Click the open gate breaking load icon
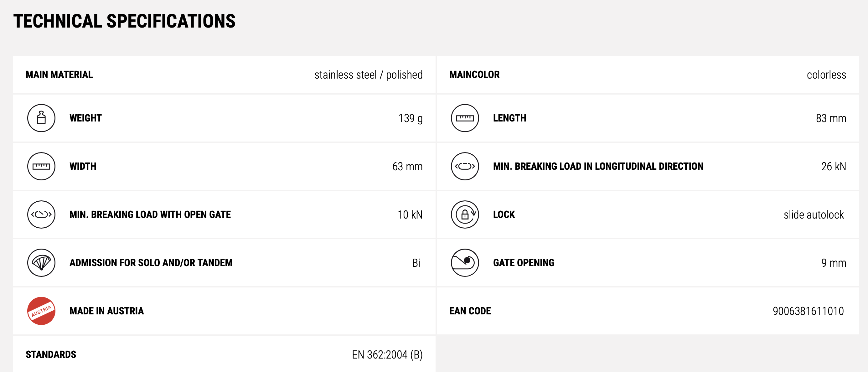Viewport: 868px width, 372px height. 41,214
